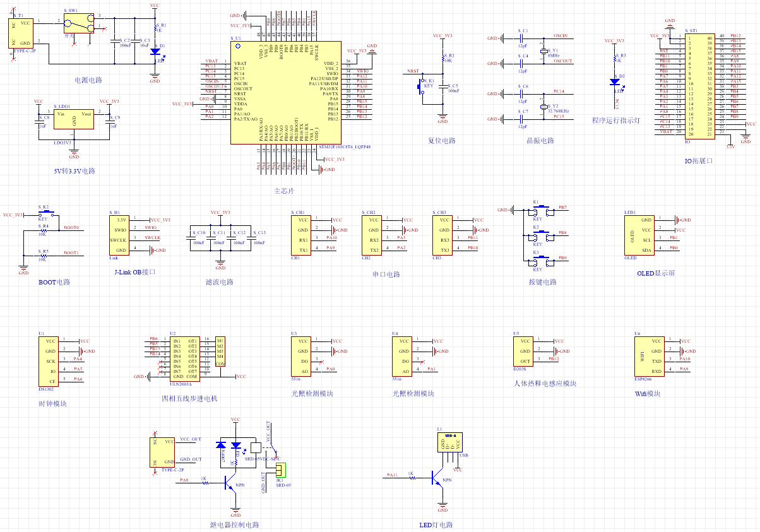This screenshot has width=760, height=532.
Task: Click the JK1 SRD-05 green terminal
Action: 280,469
